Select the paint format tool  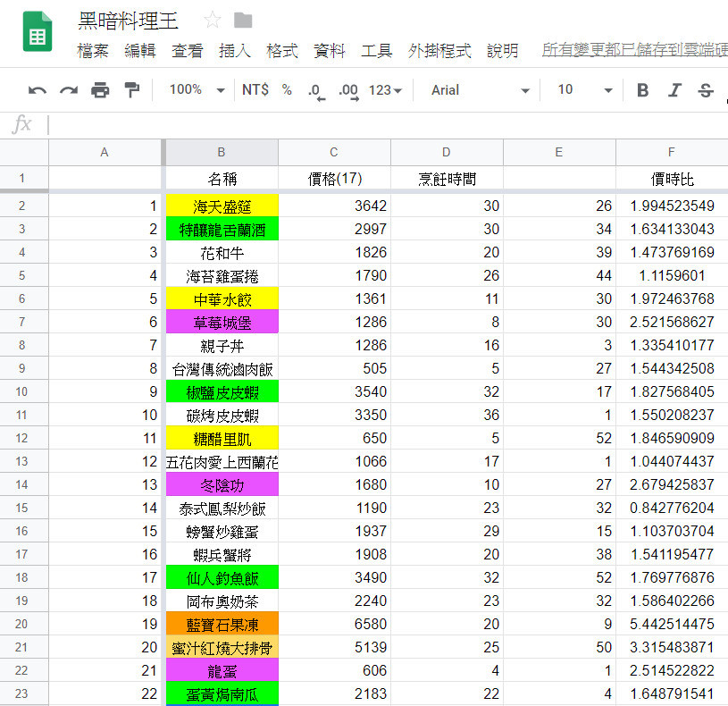pos(132,90)
